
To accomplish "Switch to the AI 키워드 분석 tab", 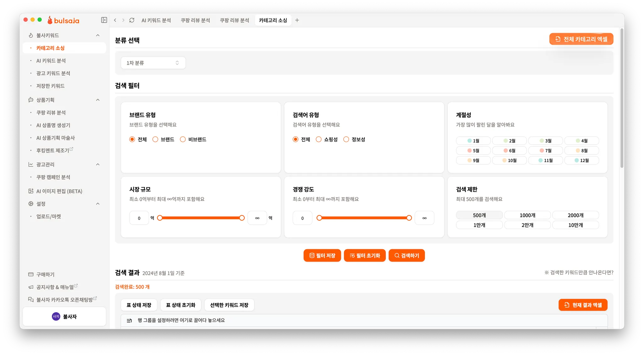I will point(156,20).
